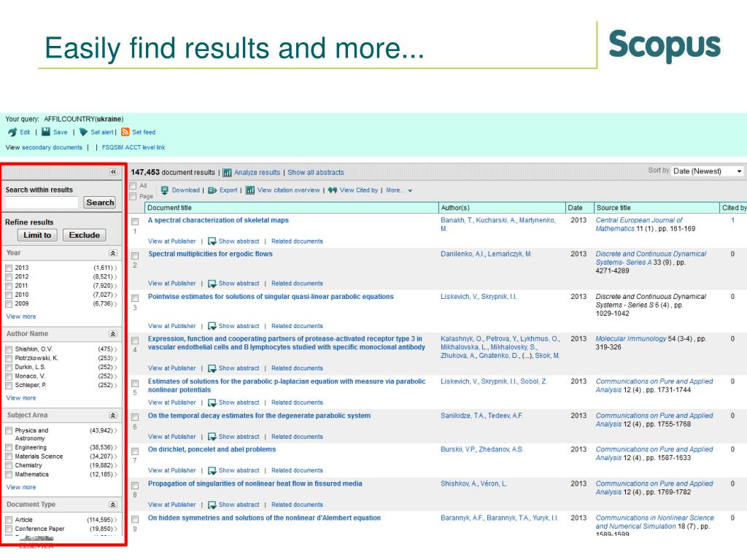
Task: Click View more under Year filter
Action: (21, 316)
